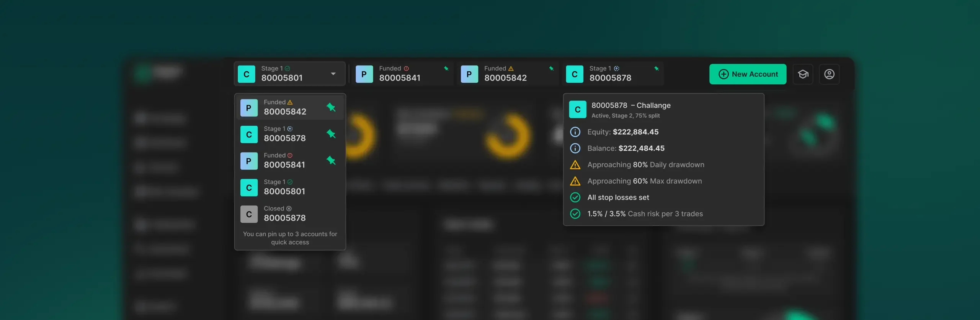980x320 pixels.
Task: Toggle the pin on top tab 80005842
Action: click(551, 69)
